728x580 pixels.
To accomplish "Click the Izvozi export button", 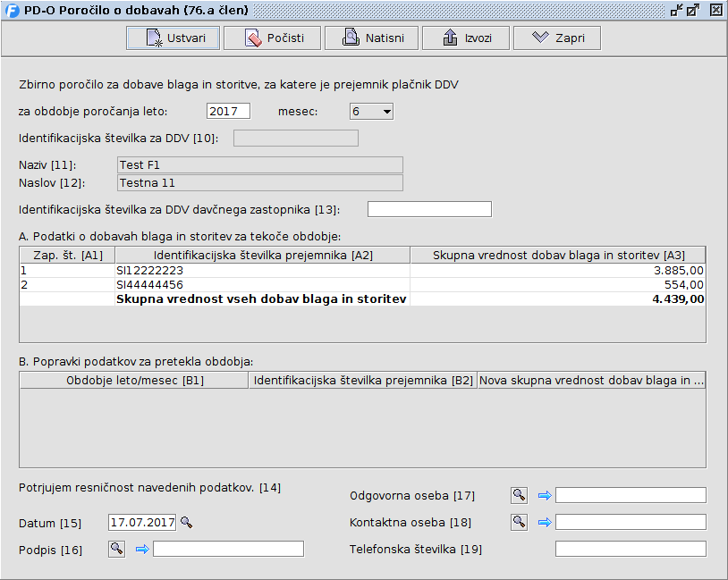I will pyautogui.click(x=465, y=38).
